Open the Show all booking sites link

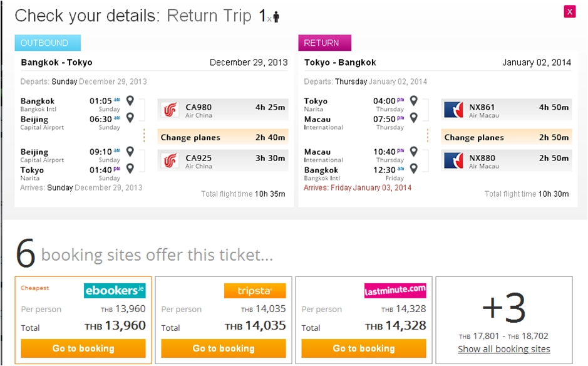503,349
